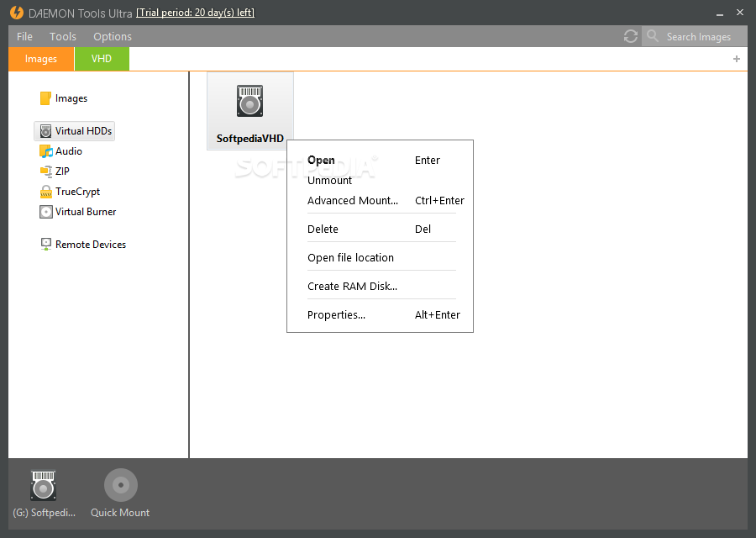Click the ZIP archive icon
The width and height of the screenshot is (756, 538).
point(46,171)
